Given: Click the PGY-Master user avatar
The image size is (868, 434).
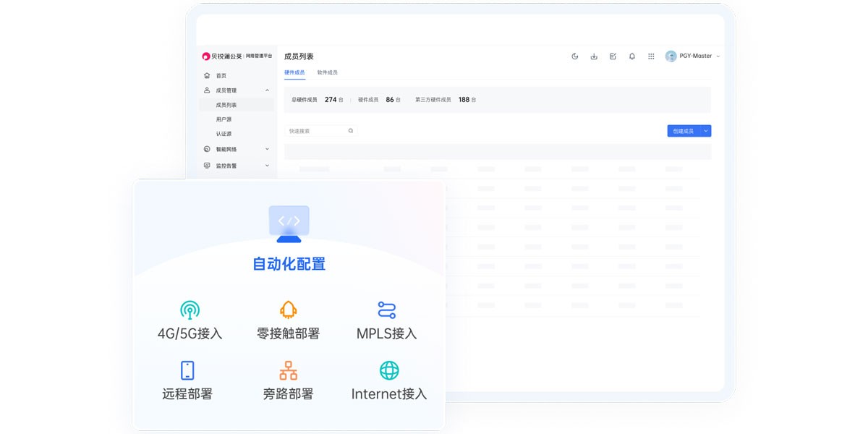Looking at the screenshot, I should (671, 56).
